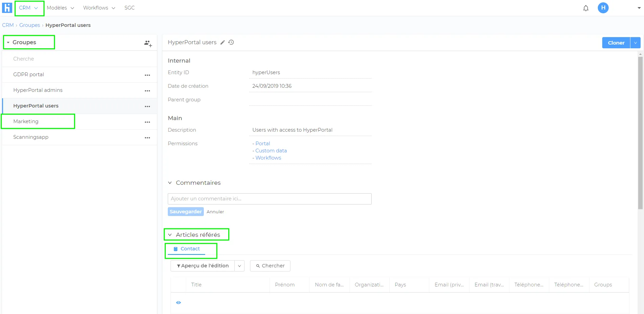This screenshot has height=314, width=644.
Task: Open options for HyperPortal admins row
Action: (x=147, y=91)
